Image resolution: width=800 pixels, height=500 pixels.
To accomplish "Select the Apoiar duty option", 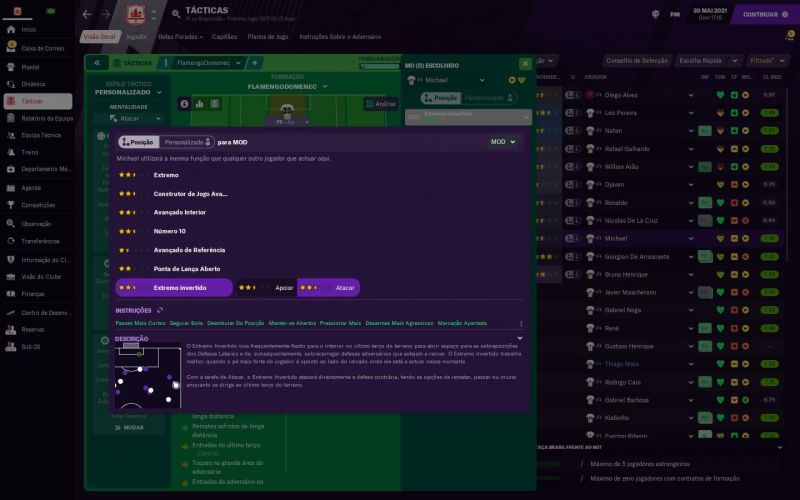I will pyautogui.click(x=266, y=288).
